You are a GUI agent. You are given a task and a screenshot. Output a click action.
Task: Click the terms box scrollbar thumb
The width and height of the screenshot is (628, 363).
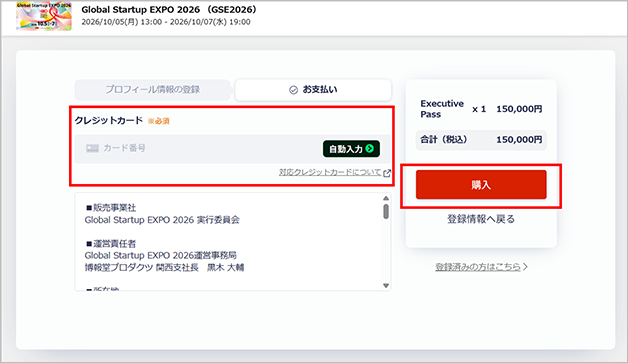[386, 212]
